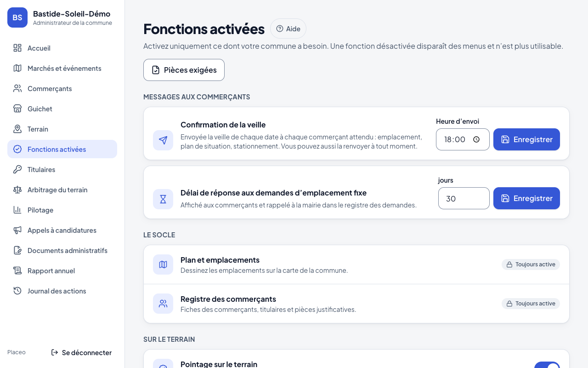Click the hourglass icon for Délai de réponse

(163, 199)
